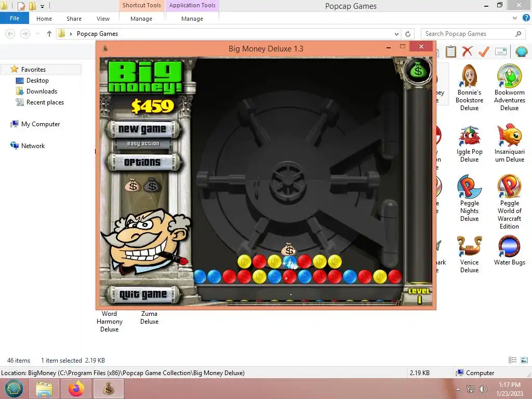This screenshot has width=532, height=399.
Task: Select Favorites in navigation pane
Action: [x=33, y=69]
